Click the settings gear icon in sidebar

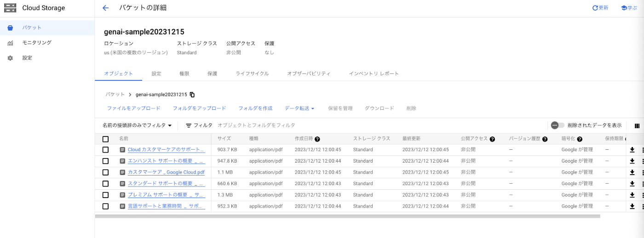pyautogui.click(x=10, y=58)
